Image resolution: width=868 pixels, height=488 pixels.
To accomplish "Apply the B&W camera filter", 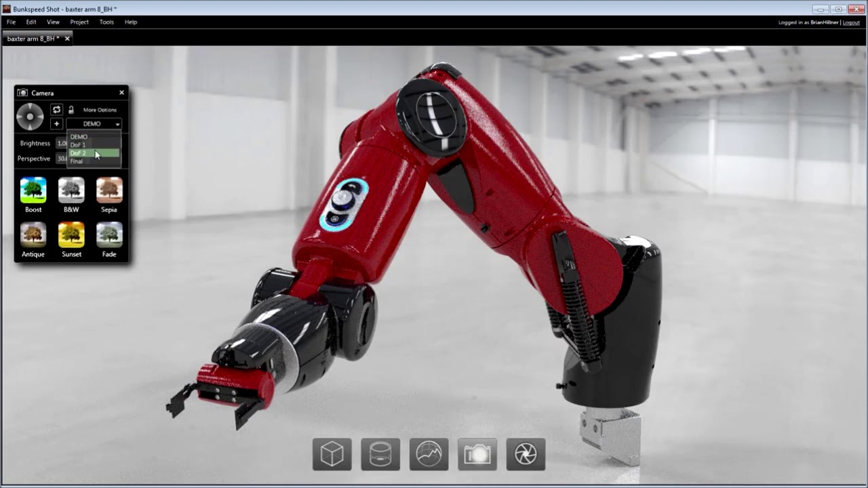I will pos(71,190).
